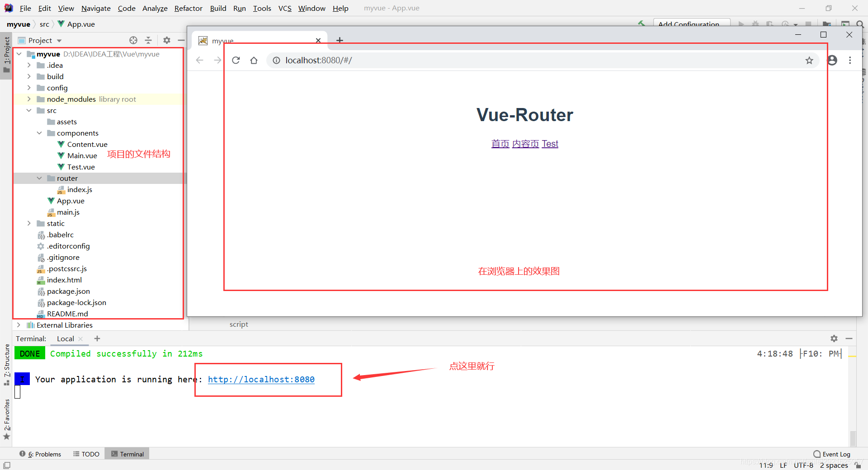Click the 首页 link in the browser

click(x=500, y=144)
